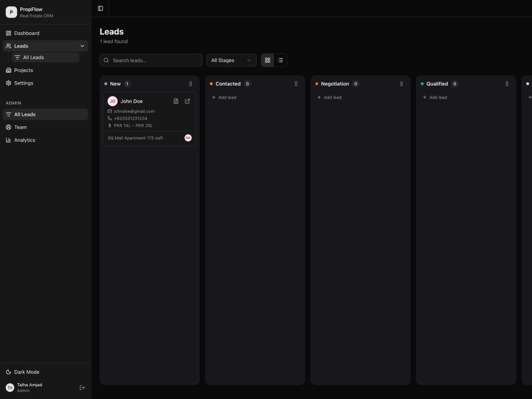Click phone number +923331231234
Viewport: 532px width, 399px height.
[131, 119]
